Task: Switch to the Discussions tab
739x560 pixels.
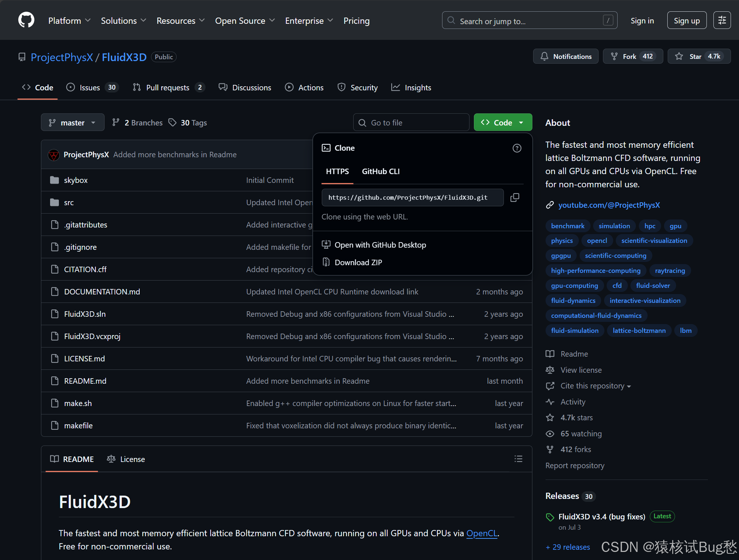Action: (245, 87)
